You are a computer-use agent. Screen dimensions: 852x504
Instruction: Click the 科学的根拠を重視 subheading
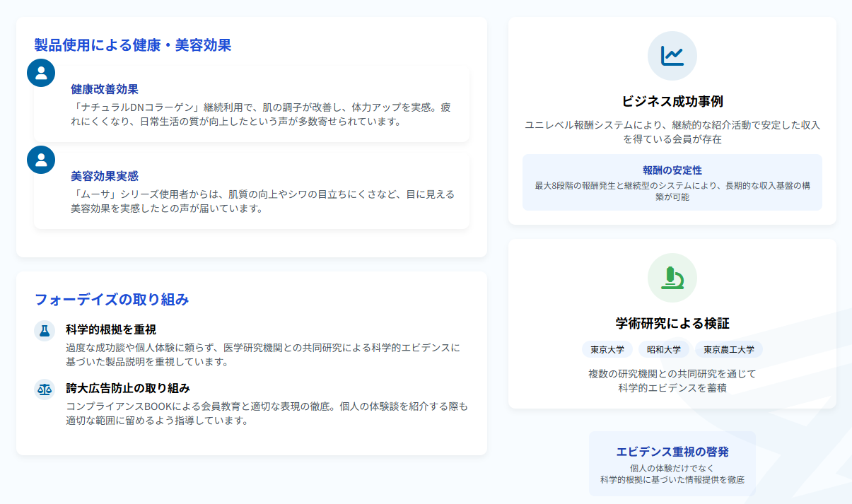click(111, 329)
